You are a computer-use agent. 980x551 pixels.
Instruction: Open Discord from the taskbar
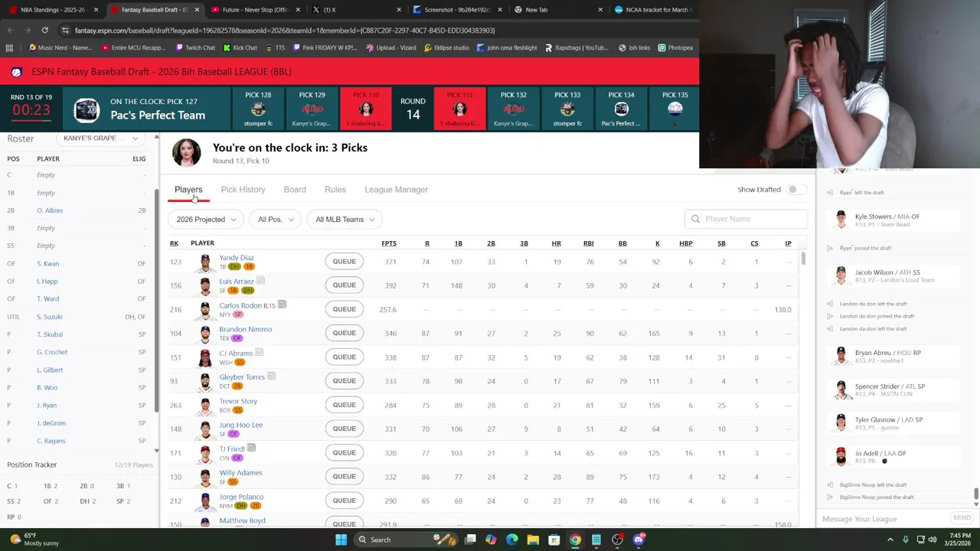(x=639, y=540)
